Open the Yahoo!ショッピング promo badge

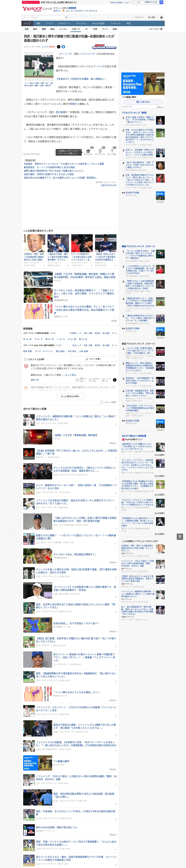click(31, 2)
